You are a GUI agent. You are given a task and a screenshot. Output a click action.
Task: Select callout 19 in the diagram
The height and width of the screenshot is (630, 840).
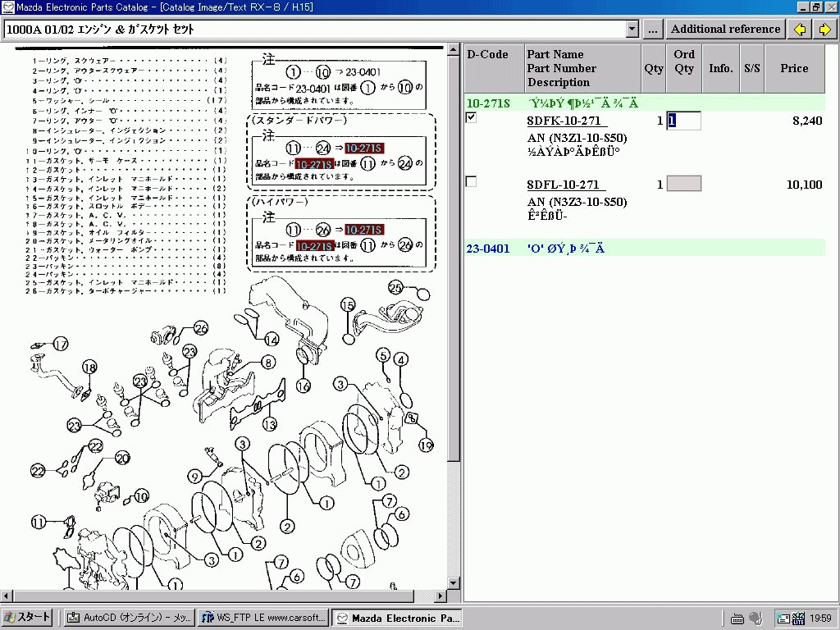coord(426,445)
